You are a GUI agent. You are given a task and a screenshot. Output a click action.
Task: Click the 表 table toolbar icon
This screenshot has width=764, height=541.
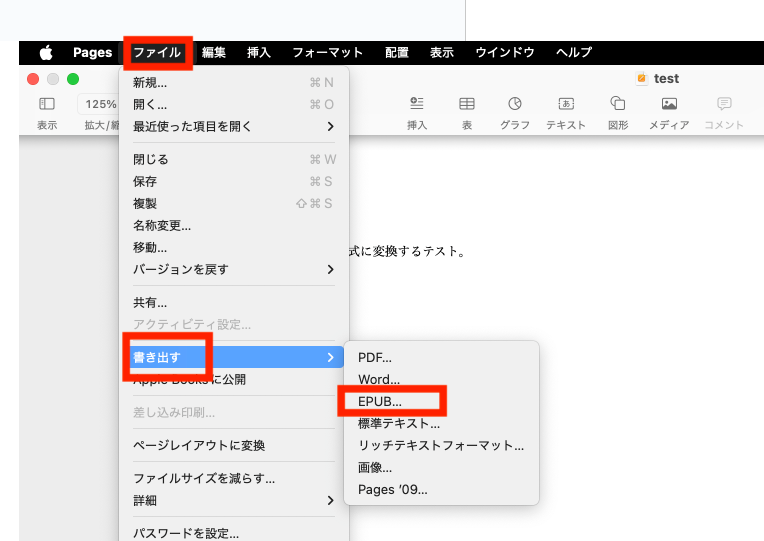coord(467,104)
